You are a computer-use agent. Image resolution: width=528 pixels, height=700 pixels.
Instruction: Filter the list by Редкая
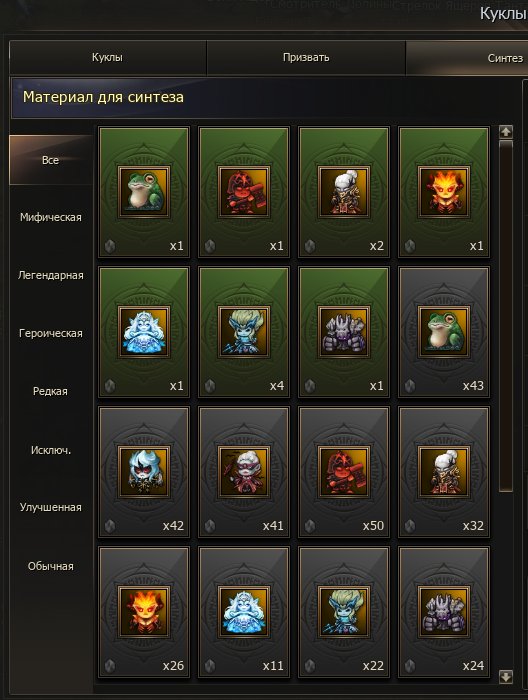[x=50, y=391]
